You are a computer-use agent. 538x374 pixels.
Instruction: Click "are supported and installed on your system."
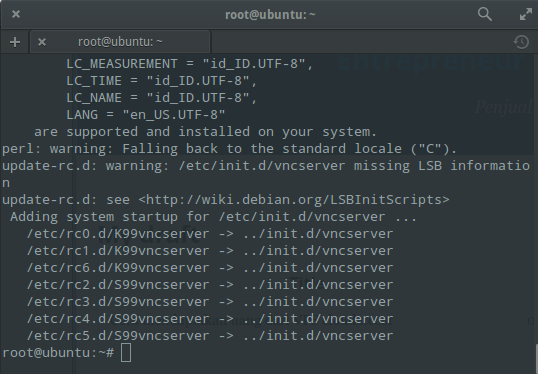[x=206, y=132]
